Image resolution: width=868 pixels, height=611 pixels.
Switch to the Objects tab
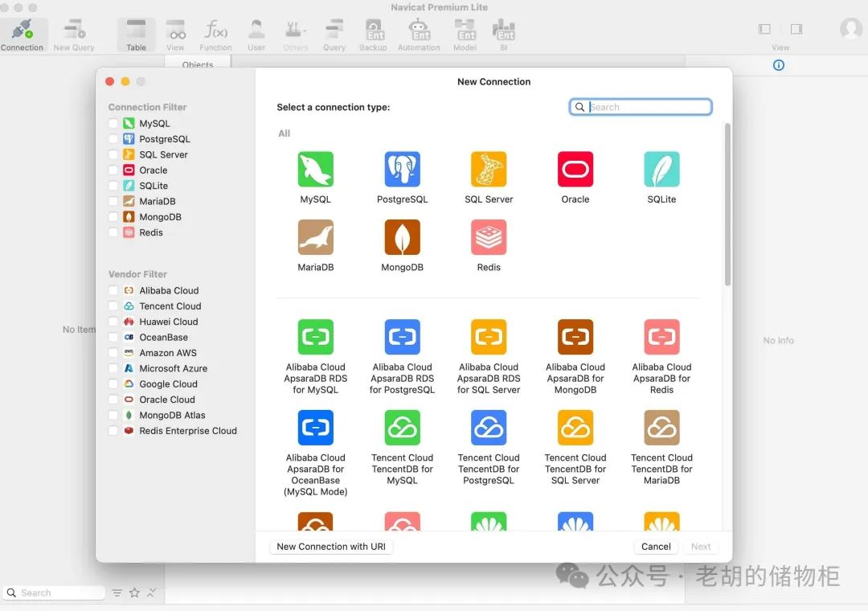[198, 65]
